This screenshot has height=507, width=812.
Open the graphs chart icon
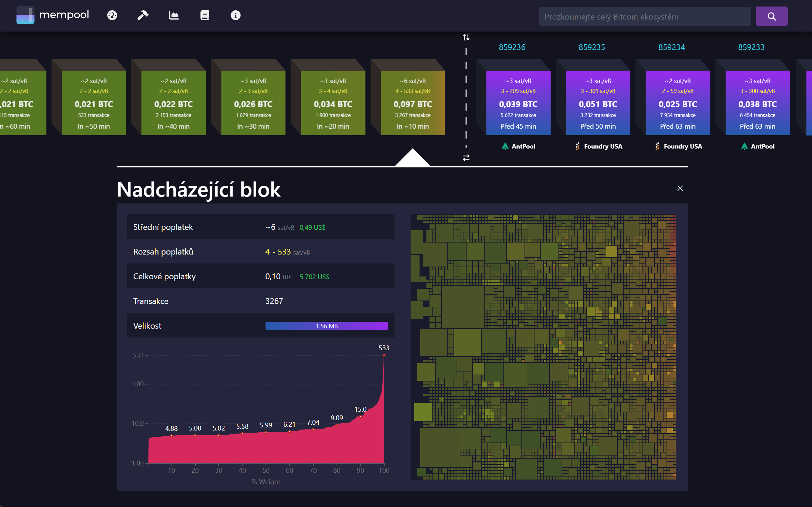pyautogui.click(x=174, y=15)
